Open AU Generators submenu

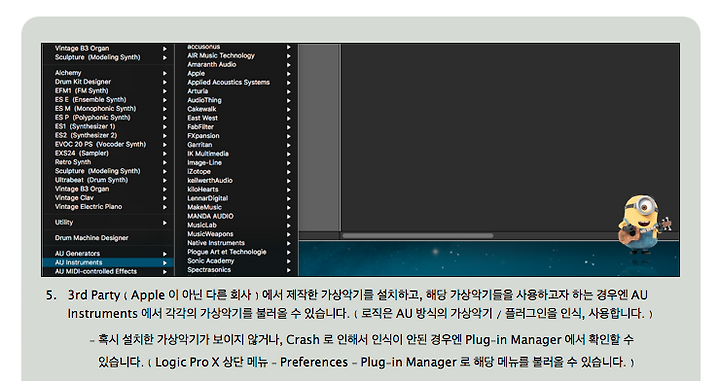click(x=108, y=253)
